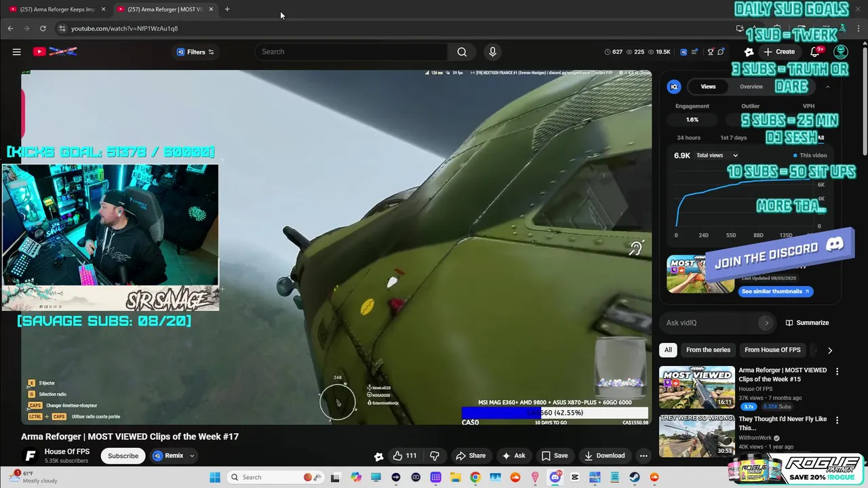This screenshot has height=488, width=868.
Task: Open a new browser tab
Action: [x=227, y=9]
